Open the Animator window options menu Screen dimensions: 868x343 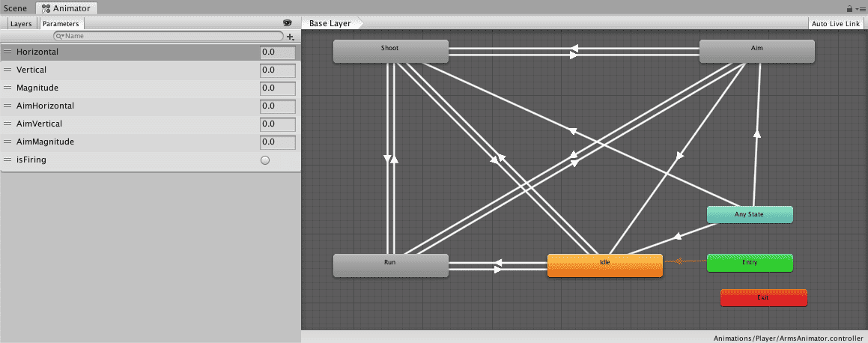pyautogui.click(x=861, y=8)
